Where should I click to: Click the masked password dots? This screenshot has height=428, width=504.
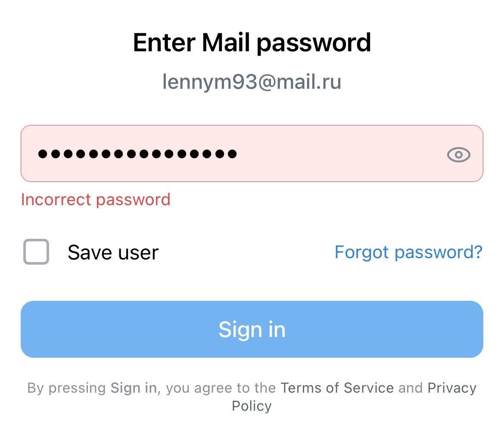click(137, 153)
